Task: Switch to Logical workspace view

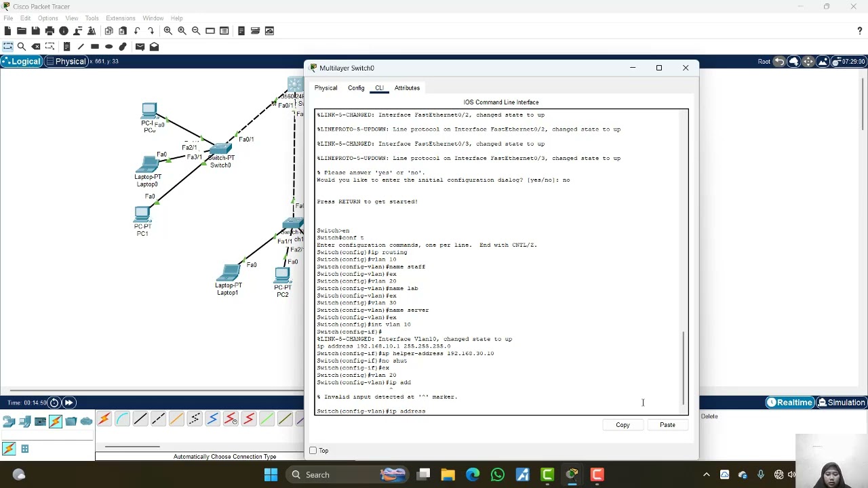Action: click(21, 62)
